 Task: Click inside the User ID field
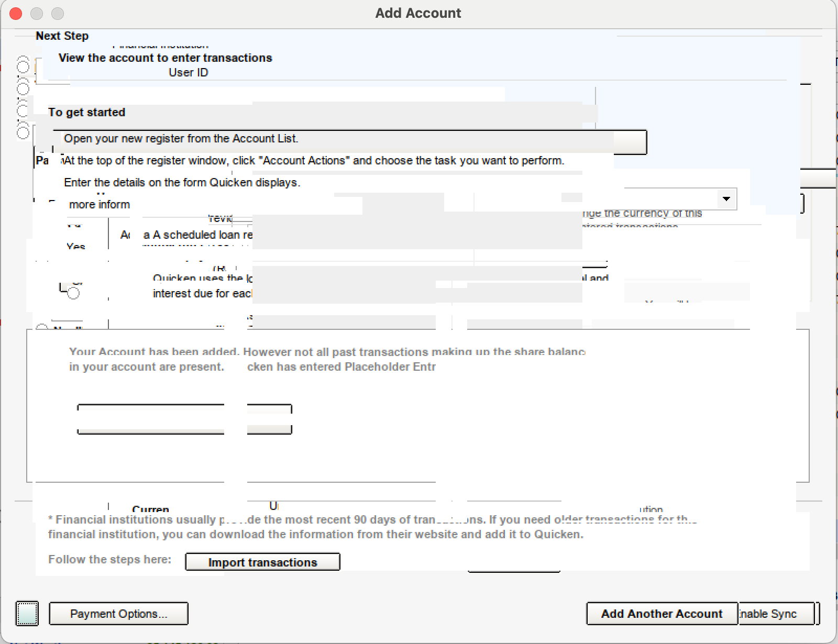tap(314, 72)
